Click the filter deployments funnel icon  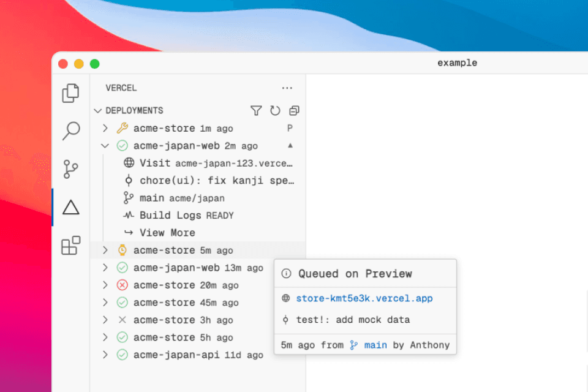(256, 111)
